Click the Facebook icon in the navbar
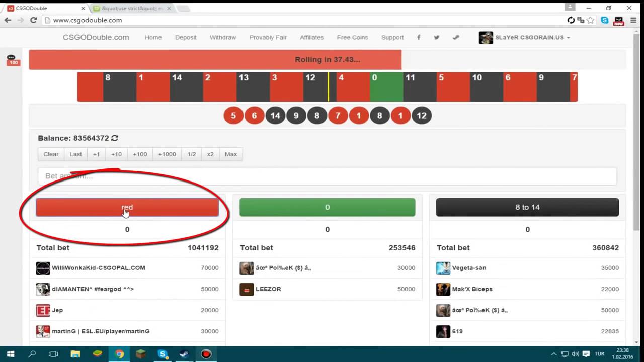The height and width of the screenshot is (362, 644). [x=419, y=37]
